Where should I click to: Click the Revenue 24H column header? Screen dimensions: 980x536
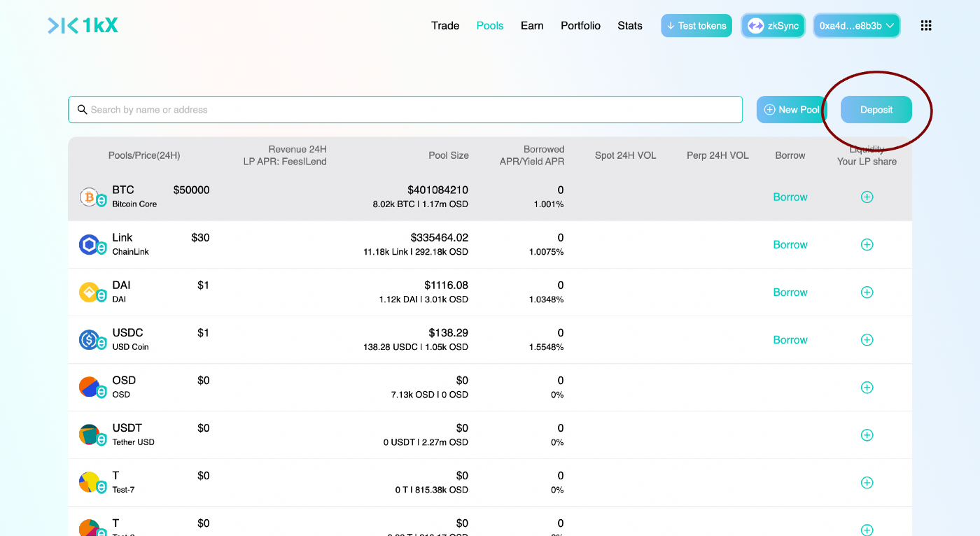click(x=297, y=149)
